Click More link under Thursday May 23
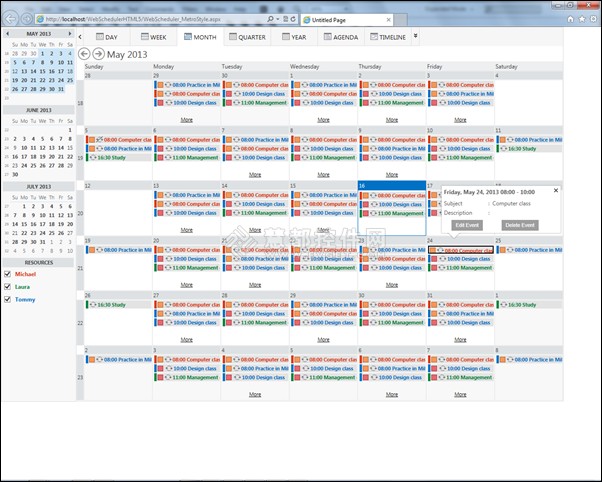 point(392,285)
